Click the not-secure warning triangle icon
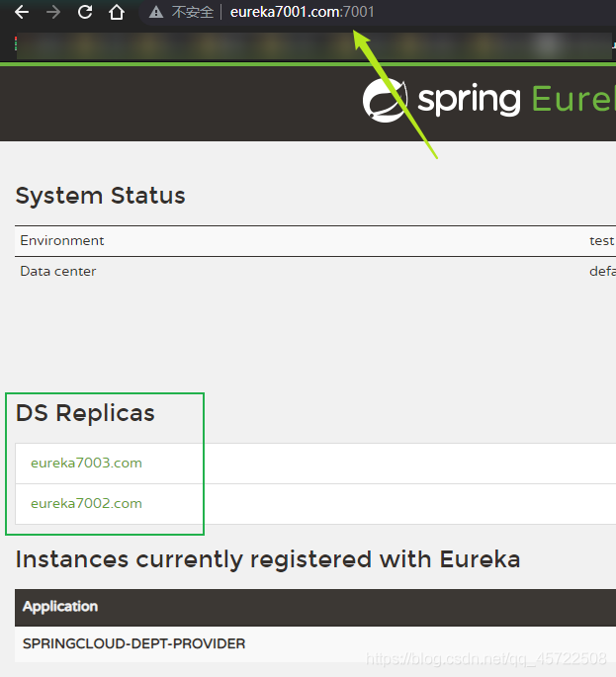 tap(156, 12)
